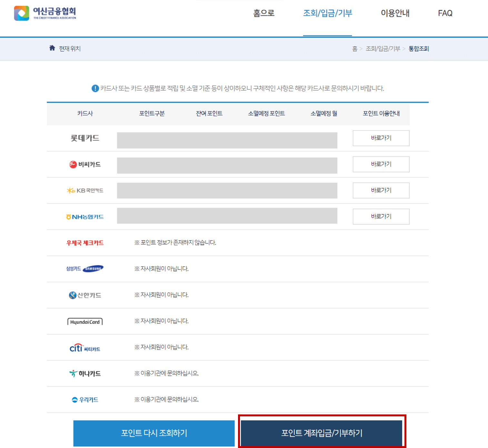
Task: Click the Hyundai Card boxed logo
Action: 85,321
